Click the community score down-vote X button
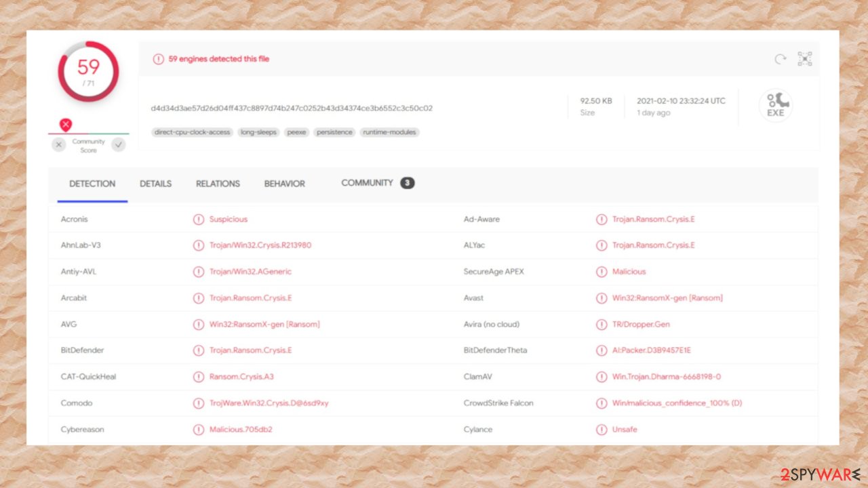The height and width of the screenshot is (488, 868). pos(59,144)
